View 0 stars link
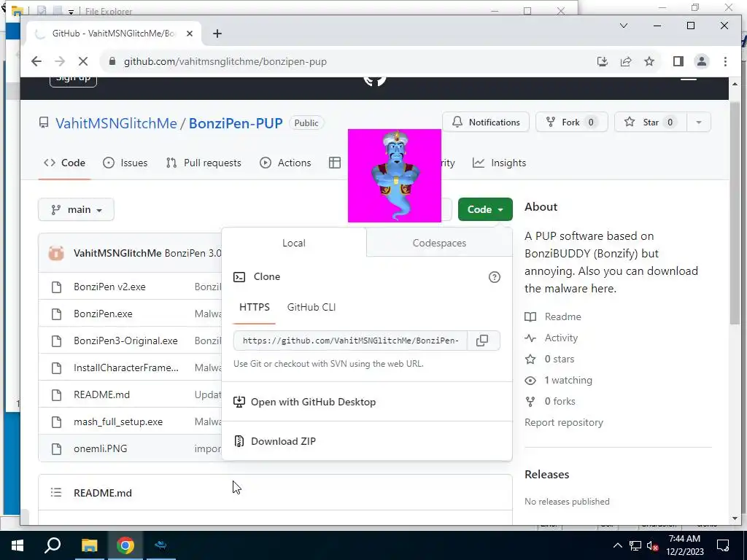The width and height of the screenshot is (747, 560). [550, 359]
